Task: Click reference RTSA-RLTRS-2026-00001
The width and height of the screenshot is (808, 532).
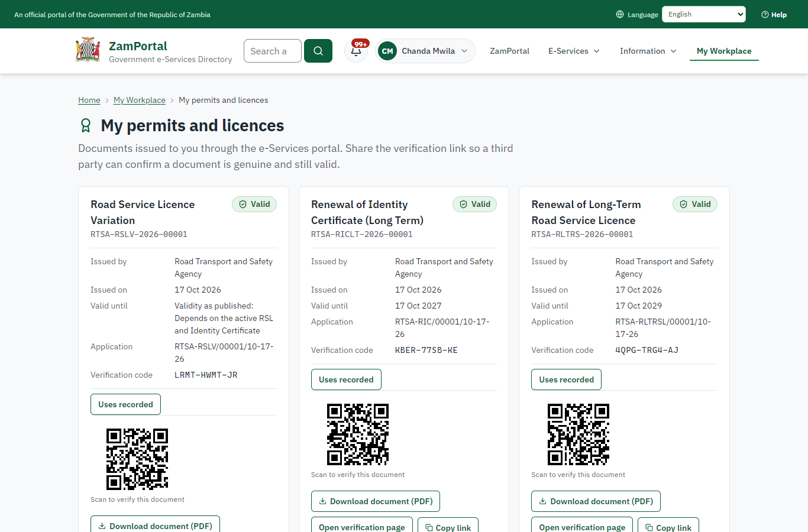Action: [582, 234]
